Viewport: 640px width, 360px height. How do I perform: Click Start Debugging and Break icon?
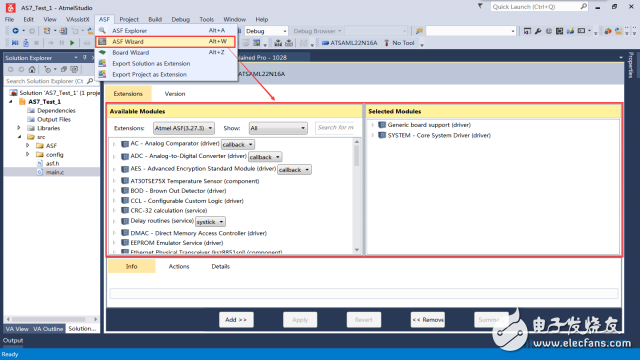[15, 43]
